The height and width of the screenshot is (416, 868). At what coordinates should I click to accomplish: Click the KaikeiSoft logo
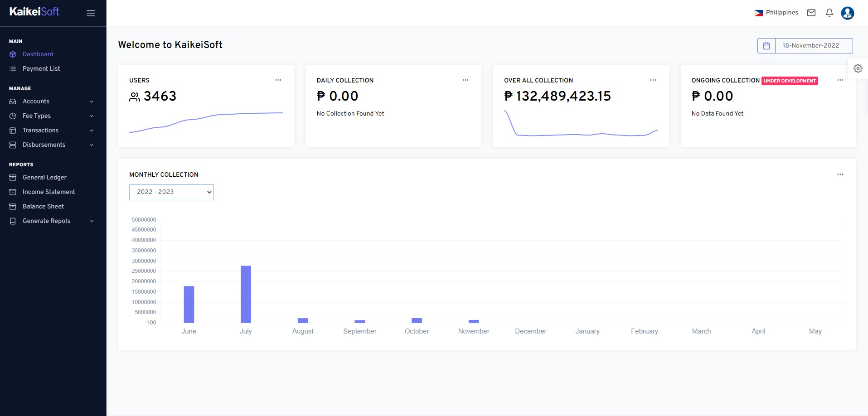(x=34, y=12)
